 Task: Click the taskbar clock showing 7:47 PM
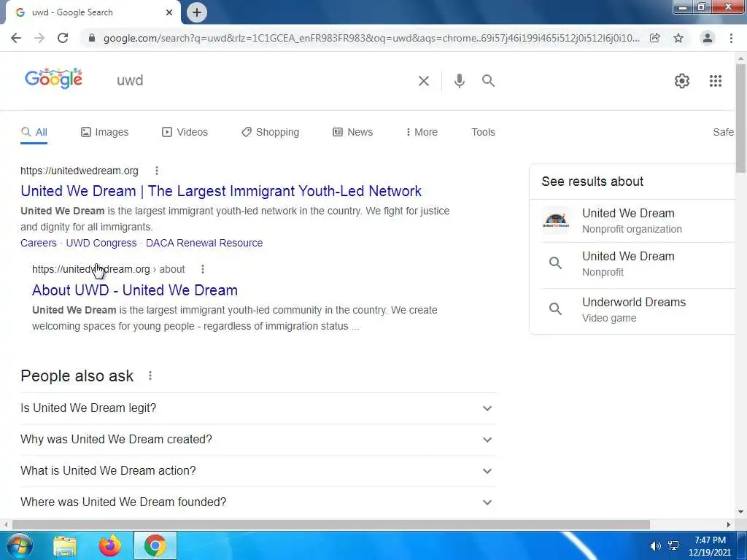coord(710,546)
